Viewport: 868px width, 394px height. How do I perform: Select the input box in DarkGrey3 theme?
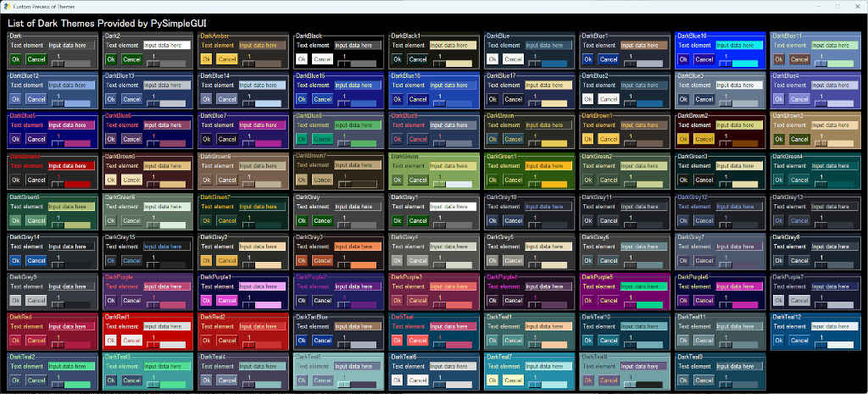[x=357, y=247]
